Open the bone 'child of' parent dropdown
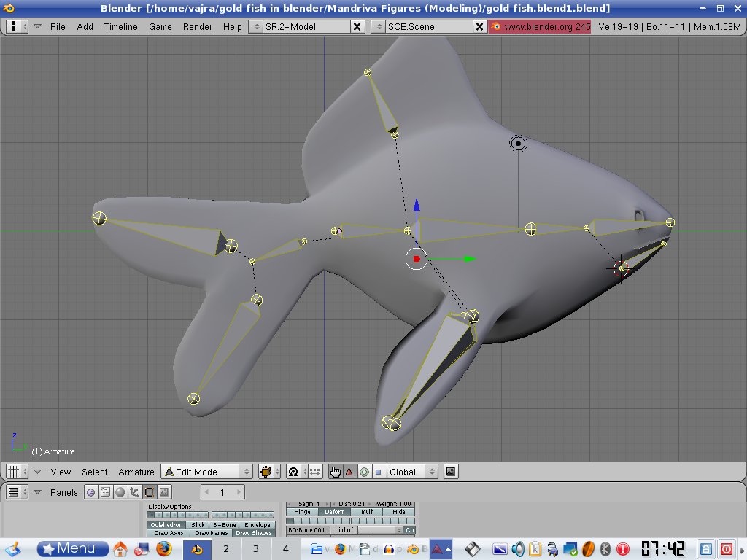Screen dimensions: 747x560 pyautogui.click(x=380, y=530)
